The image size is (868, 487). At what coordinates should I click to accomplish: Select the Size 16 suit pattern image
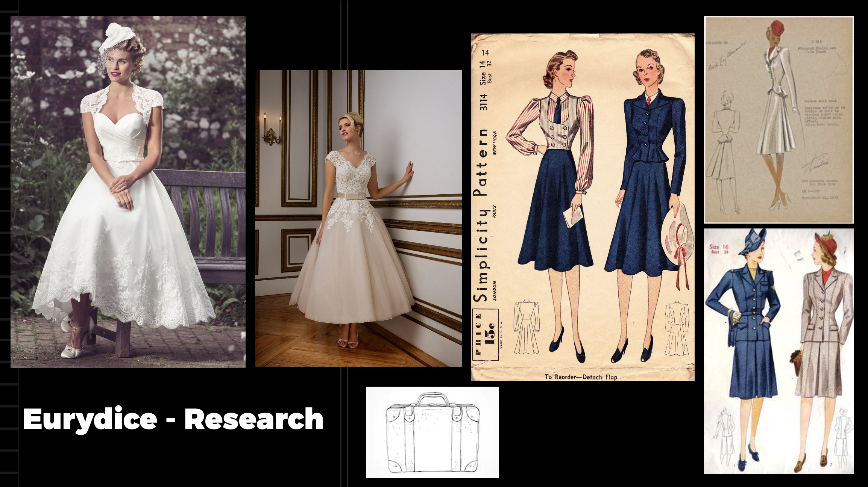coord(778,351)
